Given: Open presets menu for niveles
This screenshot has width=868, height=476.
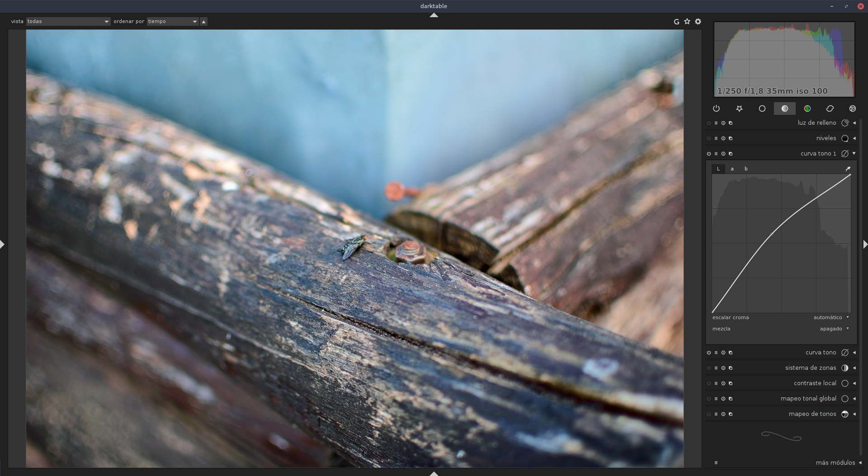Looking at the screenshot, I should click(716, 138).
